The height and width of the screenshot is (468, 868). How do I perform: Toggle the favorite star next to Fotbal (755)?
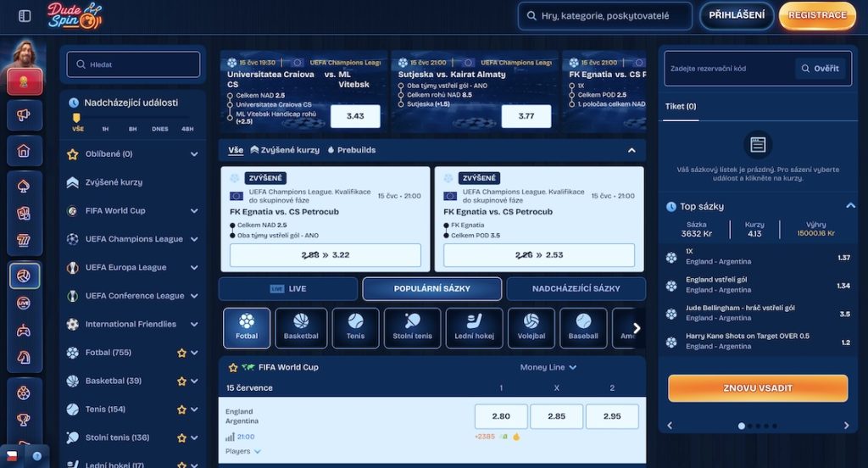181,353
